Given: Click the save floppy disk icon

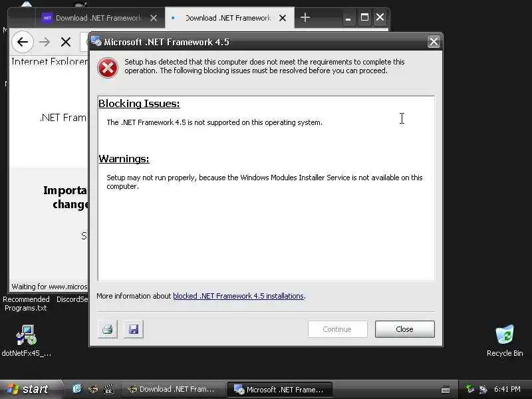Looking at the screenshot, I should (134, 329).
